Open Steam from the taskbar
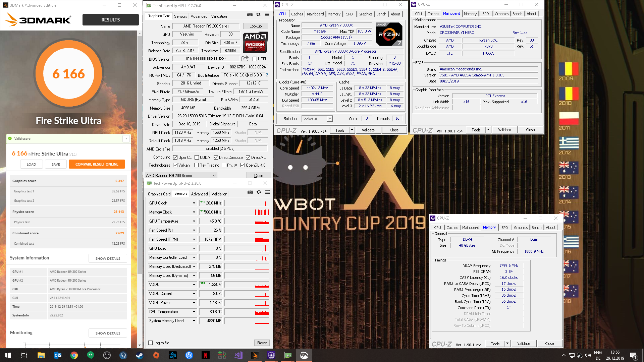The height and width of the screenshot is (362, 644). click(140, 355)
